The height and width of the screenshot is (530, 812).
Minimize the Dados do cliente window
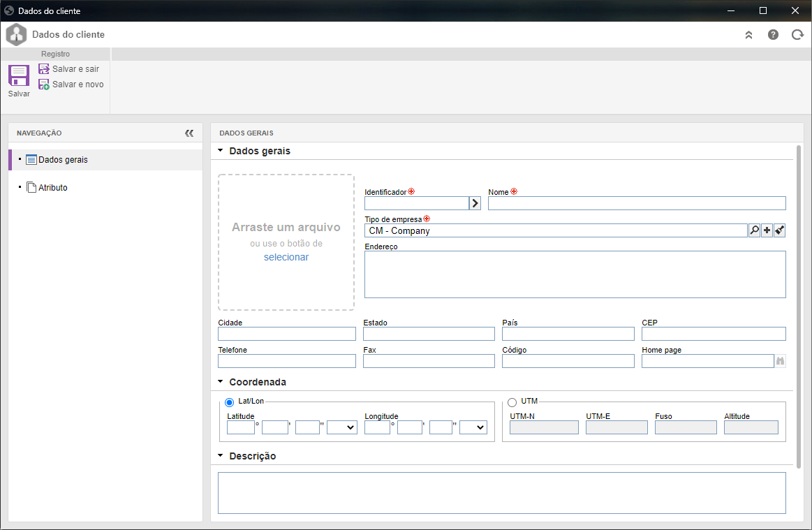pos(731,10)
